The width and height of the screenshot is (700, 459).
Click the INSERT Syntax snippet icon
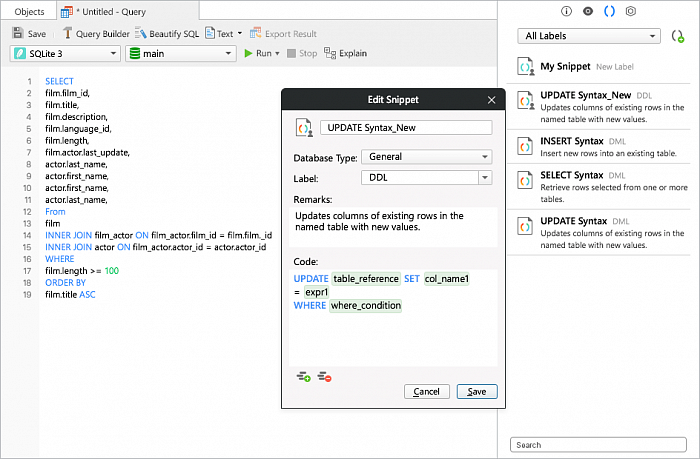525,146
